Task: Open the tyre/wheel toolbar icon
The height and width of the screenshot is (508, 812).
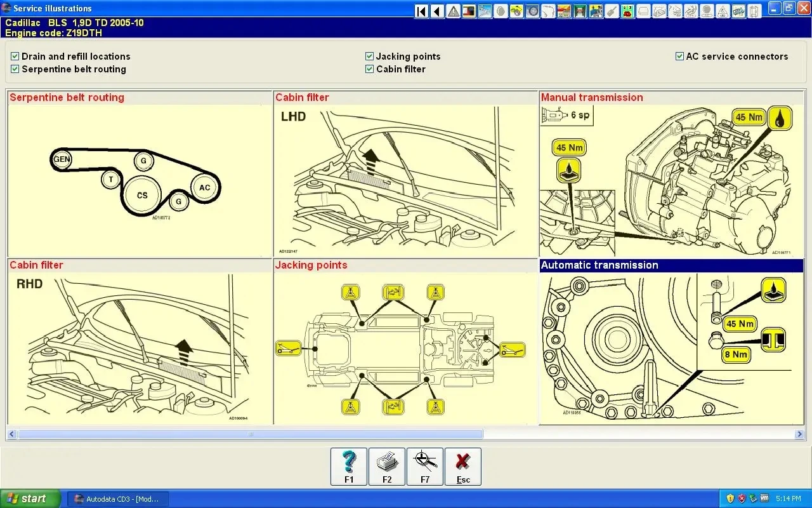Action: [531, 11]
